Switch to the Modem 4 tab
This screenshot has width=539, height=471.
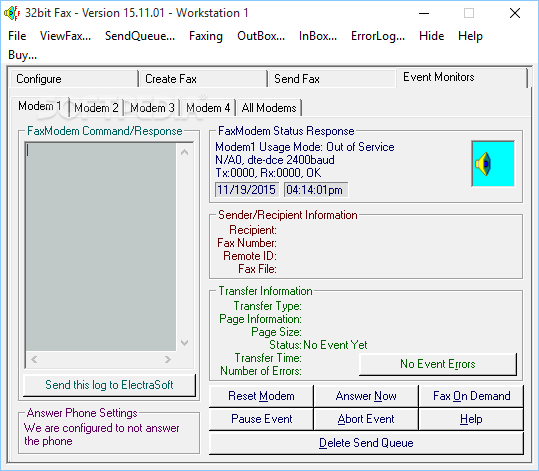pos(208,108)
